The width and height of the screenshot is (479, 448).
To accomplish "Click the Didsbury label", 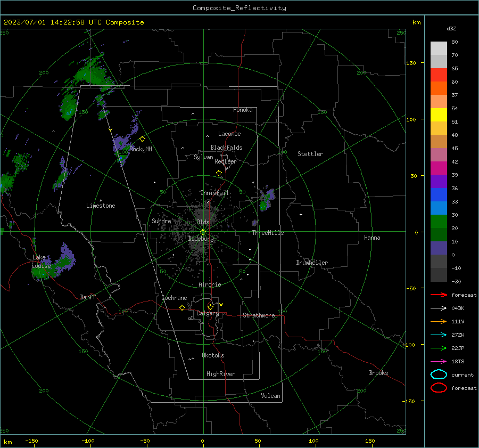I will point(201,239).
